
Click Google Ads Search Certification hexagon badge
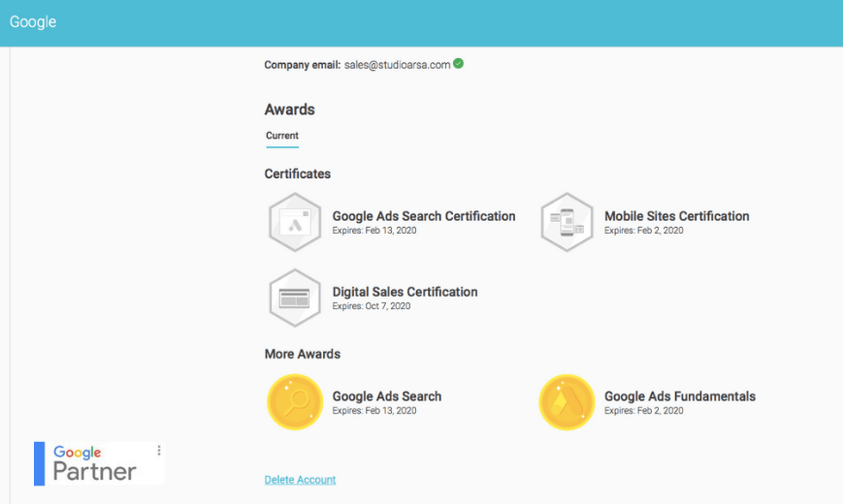pyautogui.click(x=295, y=222)
